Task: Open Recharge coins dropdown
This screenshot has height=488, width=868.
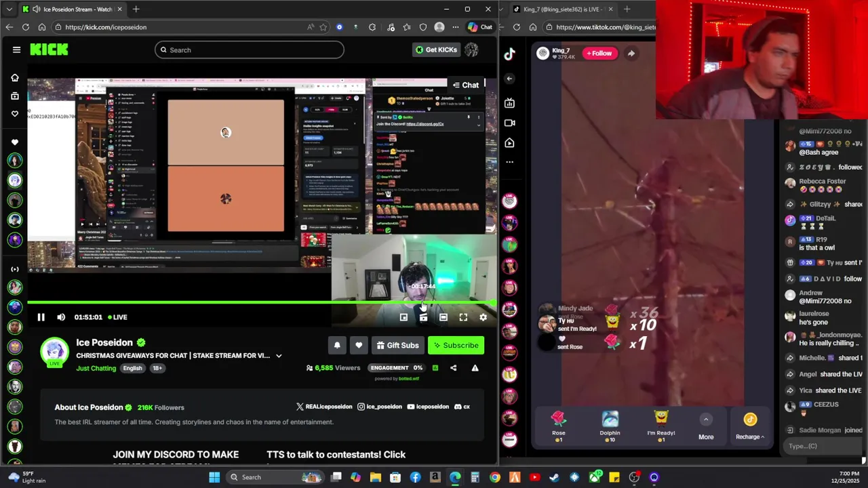Action: point(750,427)
